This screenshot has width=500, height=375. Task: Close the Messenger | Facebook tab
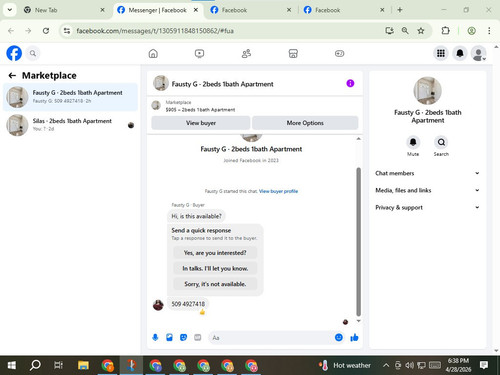196,10
